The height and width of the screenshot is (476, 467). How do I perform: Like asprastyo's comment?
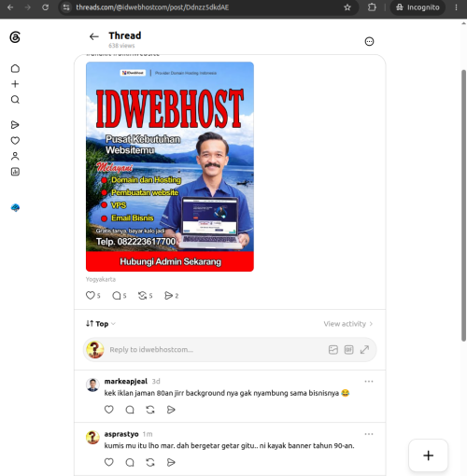point(108,462)
